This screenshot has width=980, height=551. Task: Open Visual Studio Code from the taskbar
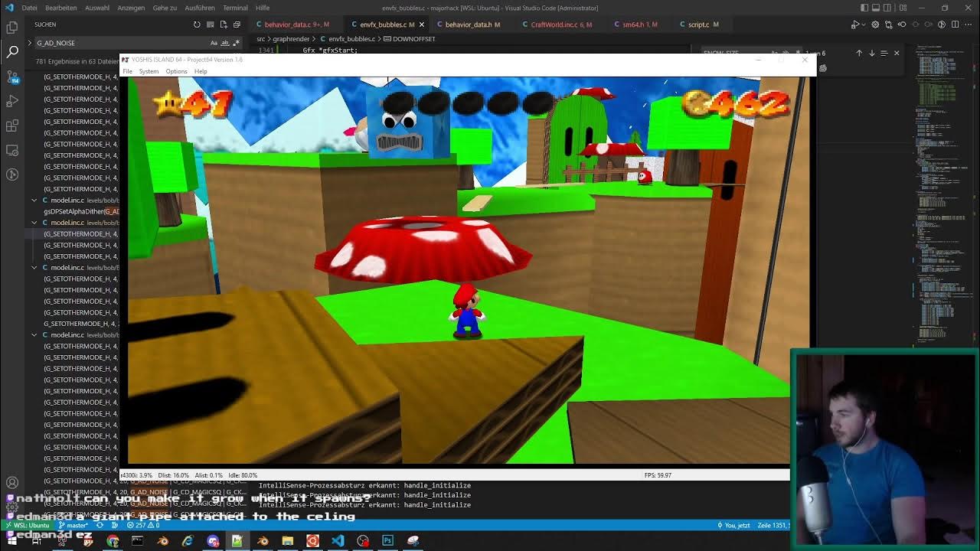(x=338, y=541)
